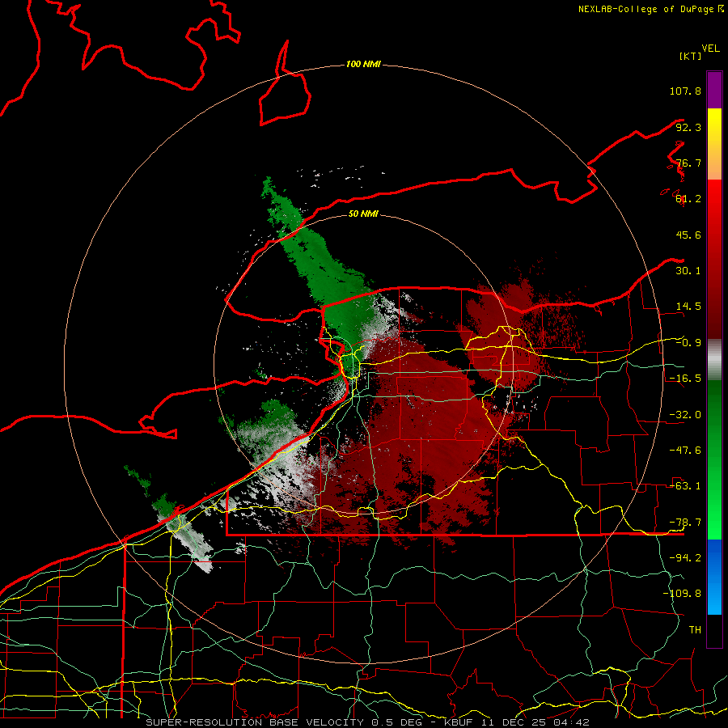728x728 pixels.
Task: Click the 107.8 value on the velocity scale
Action: tap(685, 91)
